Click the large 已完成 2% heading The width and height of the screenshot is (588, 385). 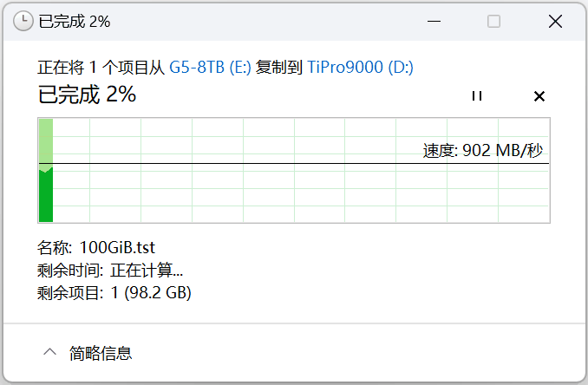pyautogui.click(x=87, y=95)
